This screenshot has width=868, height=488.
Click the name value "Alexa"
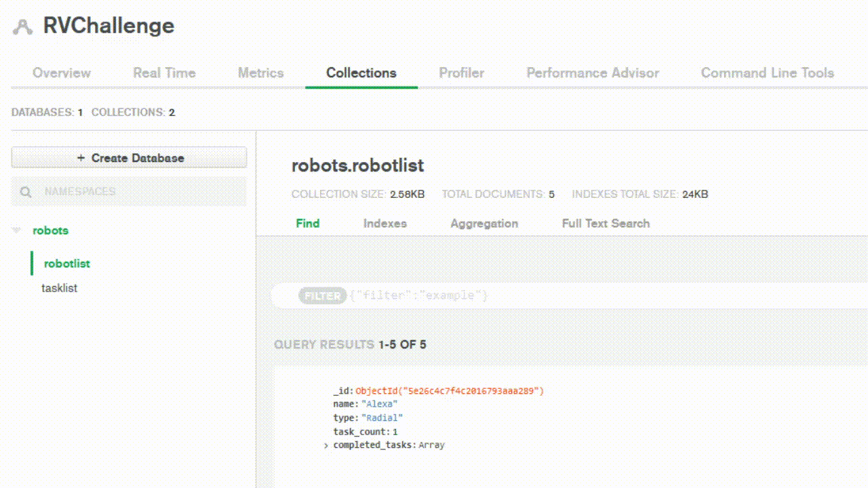pyautogui.click(x=379, y=405)
